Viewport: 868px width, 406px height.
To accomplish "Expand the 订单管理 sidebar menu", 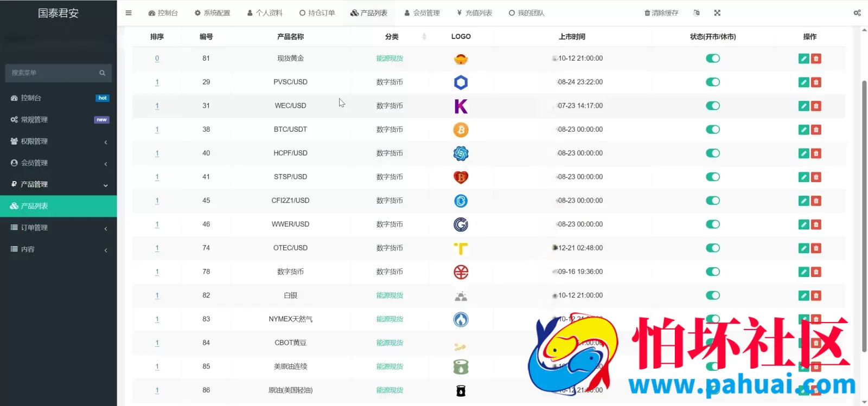I will click(58, 228).
